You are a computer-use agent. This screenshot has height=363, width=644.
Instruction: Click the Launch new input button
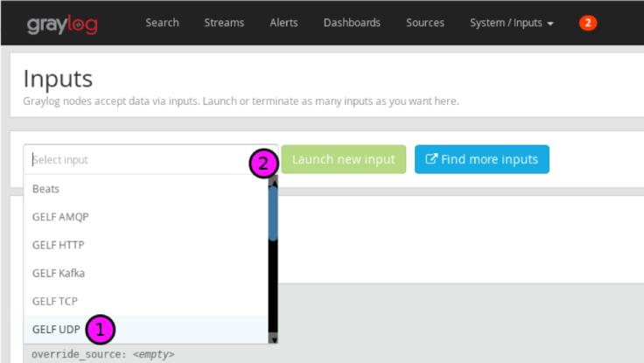(x=344, y=159)
